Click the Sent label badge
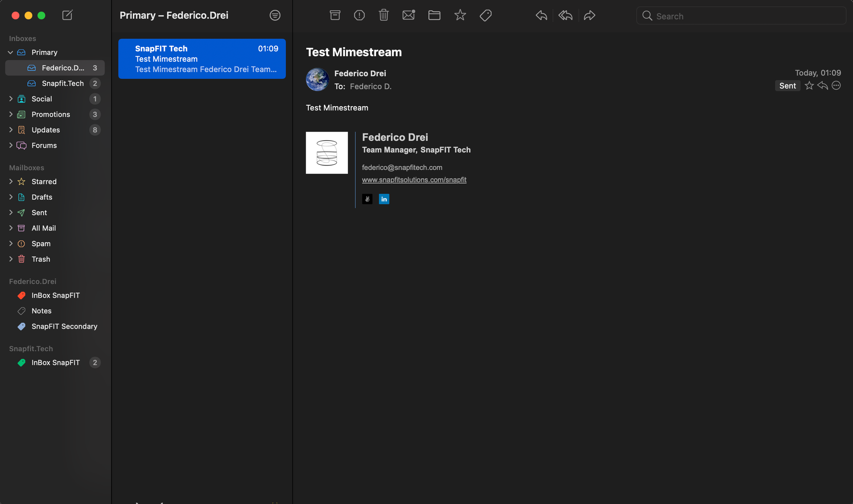This screenshot has height=504, width=853. click(x=787, y=86)
